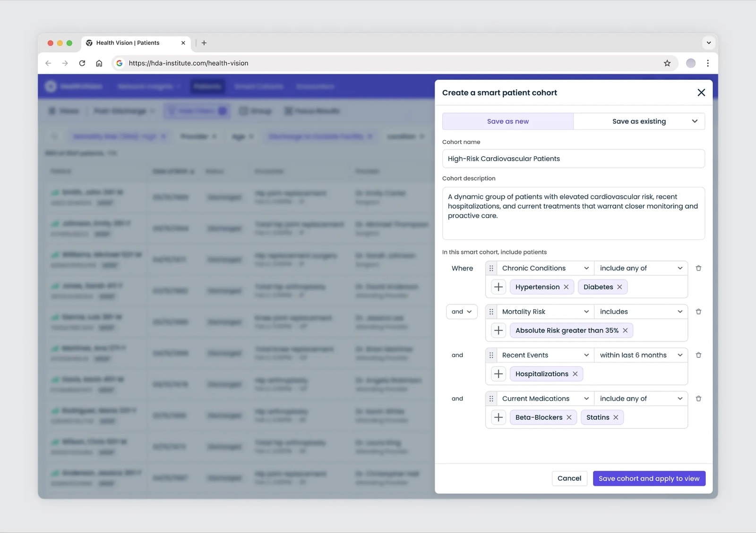This screenshot has height=533, width=756.
Task: Open the Save as existing dropdown
Action: (639, 121)
